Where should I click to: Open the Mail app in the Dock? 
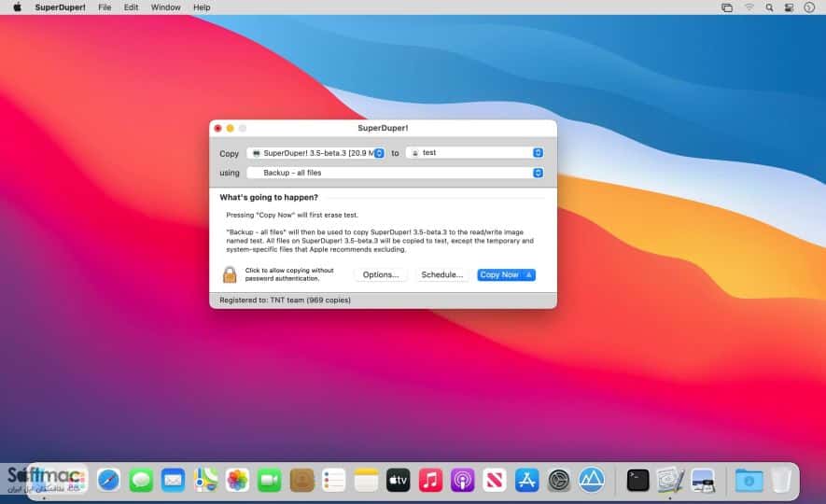[173, 481]
